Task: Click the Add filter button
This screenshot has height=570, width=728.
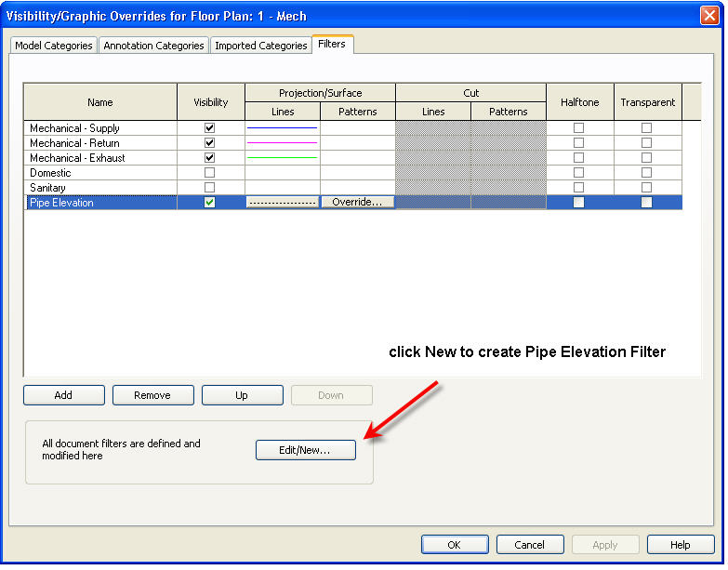Action: pyautogui.click(x=63, y=395)
